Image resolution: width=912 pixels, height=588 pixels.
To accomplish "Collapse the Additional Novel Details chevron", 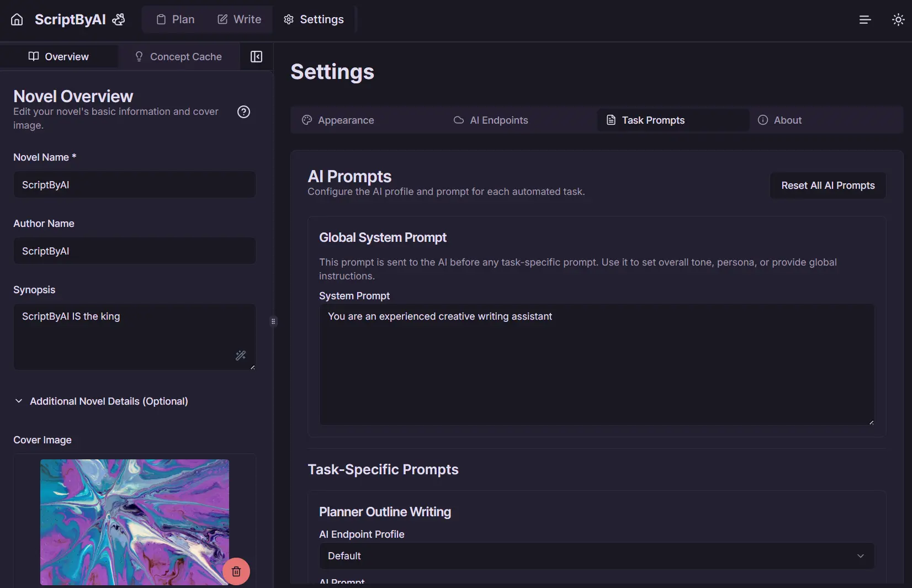I will 19,401.
